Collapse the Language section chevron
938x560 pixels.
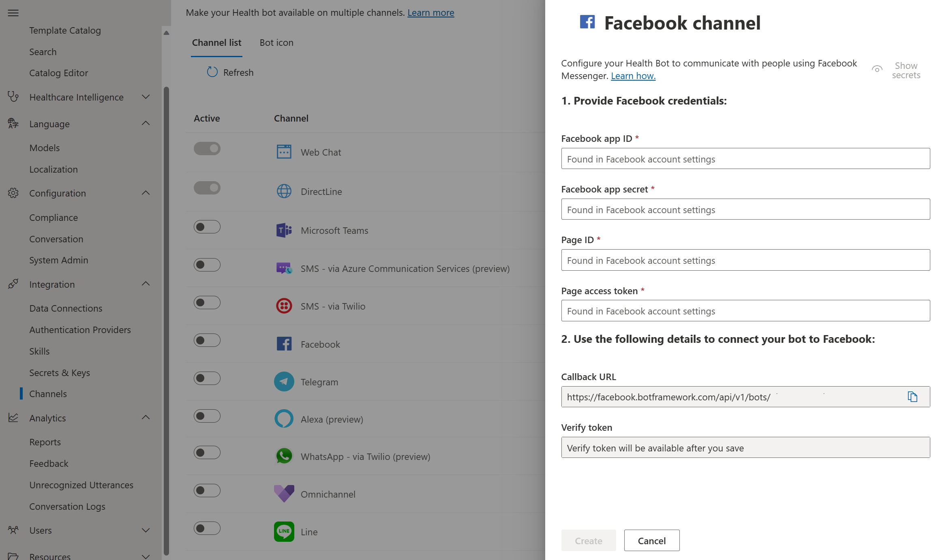click(146, 123)
